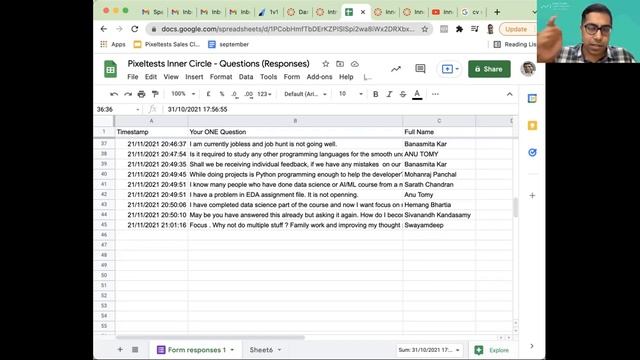
Task: Click the print icon
Action: (x=141, y=94)
